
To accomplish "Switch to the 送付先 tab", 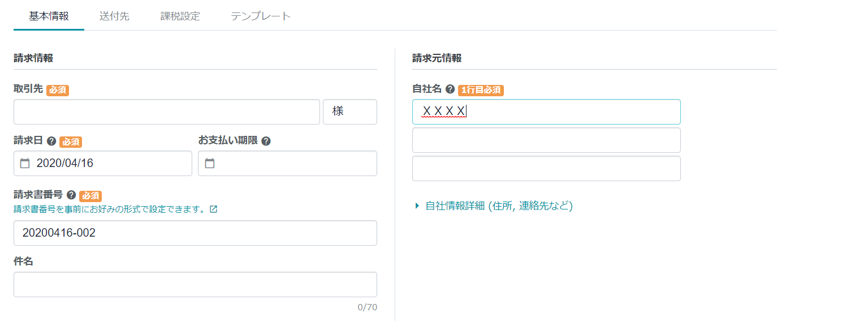I will tap(114, 16).
